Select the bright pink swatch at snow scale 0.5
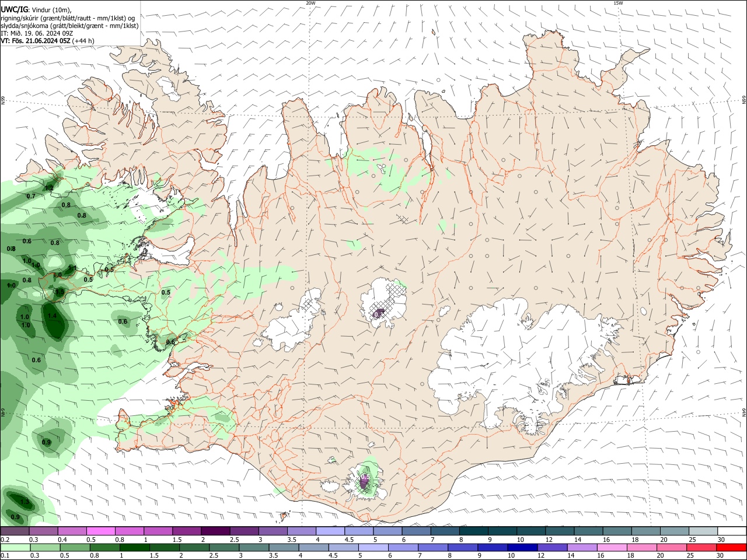The width and height of the screenshot is (747, 560). pyautogui.click(x=100, y=531)
